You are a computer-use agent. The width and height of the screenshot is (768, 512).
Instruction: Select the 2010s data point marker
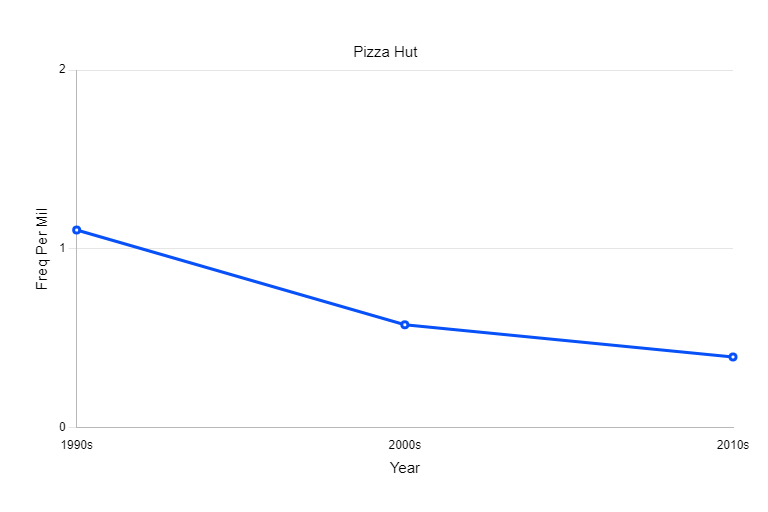(733, 357)
